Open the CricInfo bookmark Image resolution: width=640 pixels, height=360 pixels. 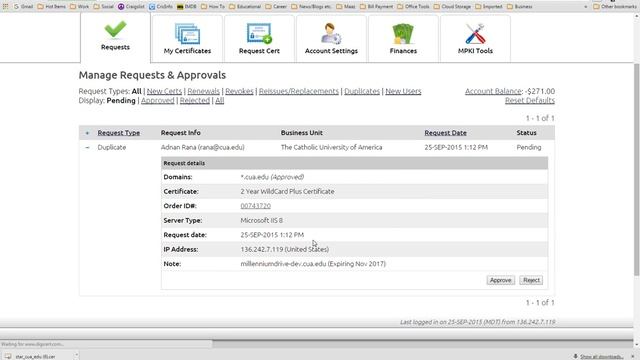(161, 7)
